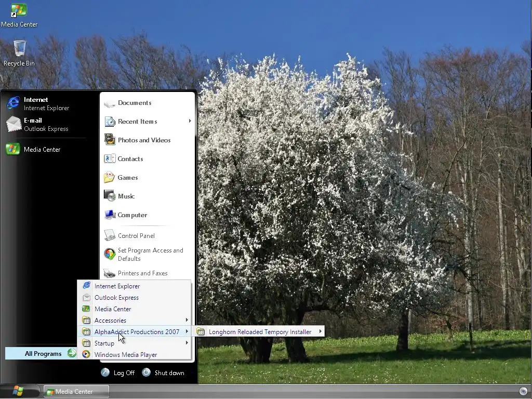The width and height of the screenshot is (532, 399).
Task: Open Computer from the Start menu
Action: (x=148, y=215)
